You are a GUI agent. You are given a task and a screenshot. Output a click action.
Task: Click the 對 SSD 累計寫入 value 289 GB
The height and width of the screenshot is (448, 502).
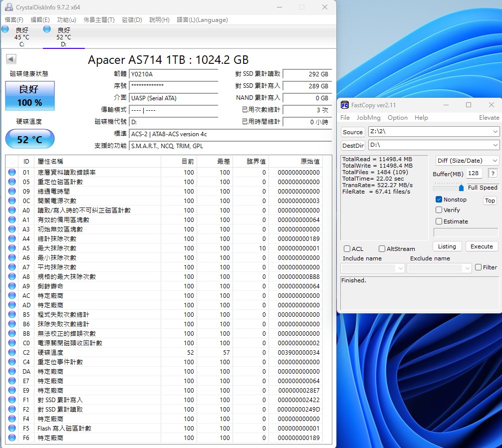click(x=307, y=86)
